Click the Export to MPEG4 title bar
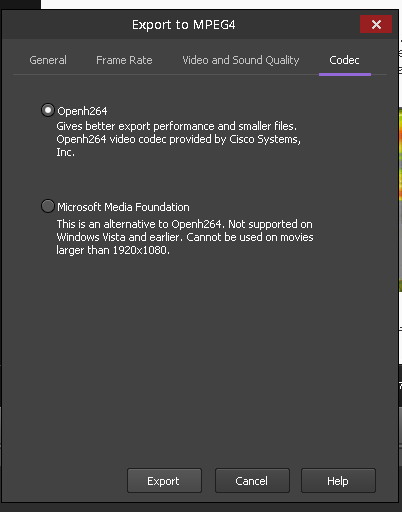 point(183,25)
